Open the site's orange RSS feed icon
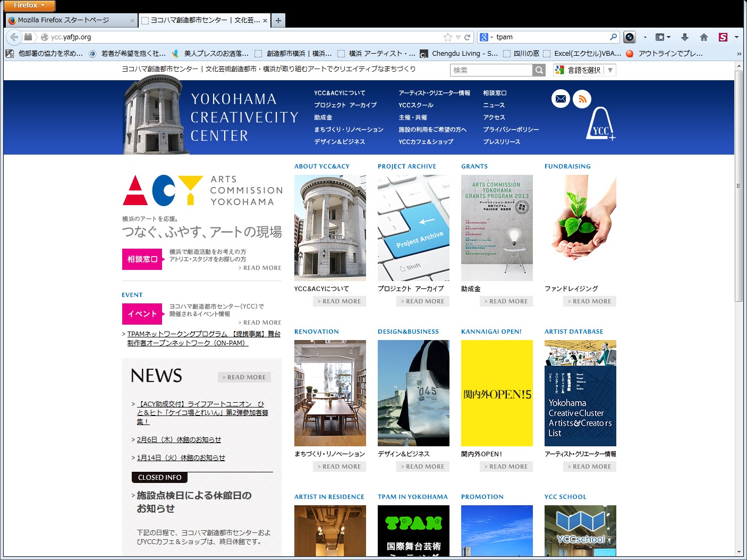 click(583, 99)
